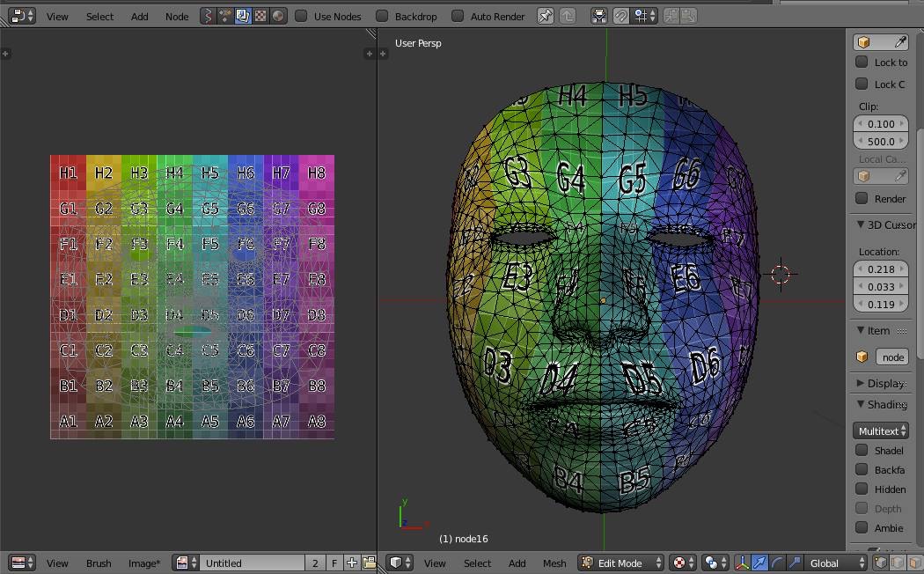Image resolution: width=924 pixels, height=574 pixels.
Task: Collapse the Shading panel
Action: point(861,404)
